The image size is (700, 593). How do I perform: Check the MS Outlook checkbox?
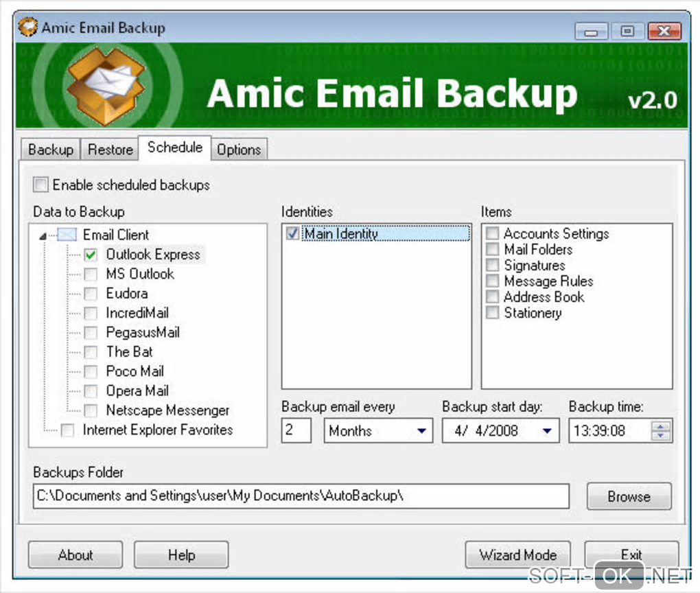coord(91,274)
